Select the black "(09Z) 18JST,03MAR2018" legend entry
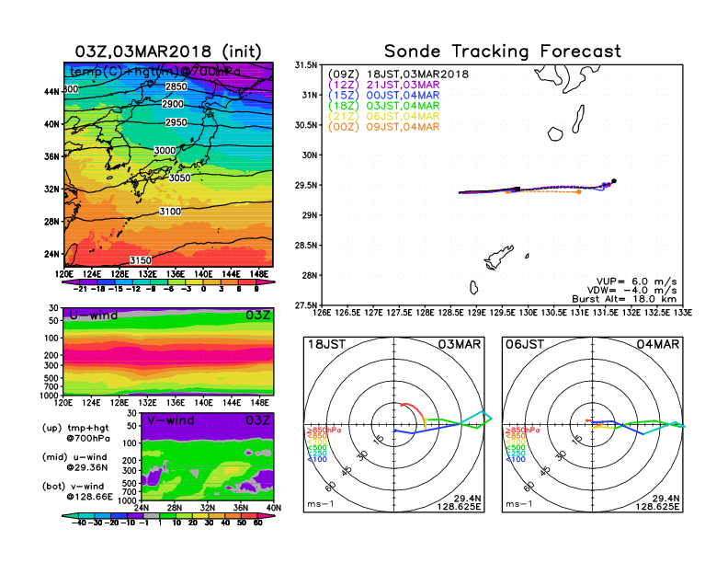The width and height of the screenshot is (728, 563). click(x=398, y=75)
